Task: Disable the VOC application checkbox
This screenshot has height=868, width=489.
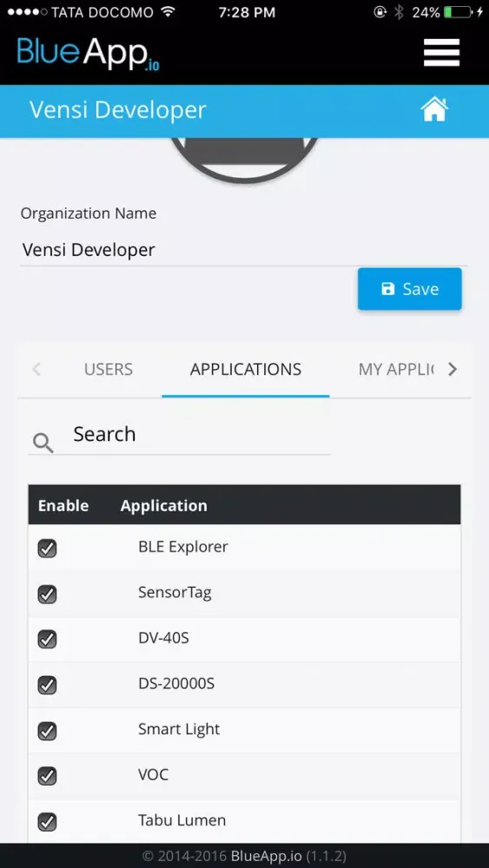Action: pos(47,776)
